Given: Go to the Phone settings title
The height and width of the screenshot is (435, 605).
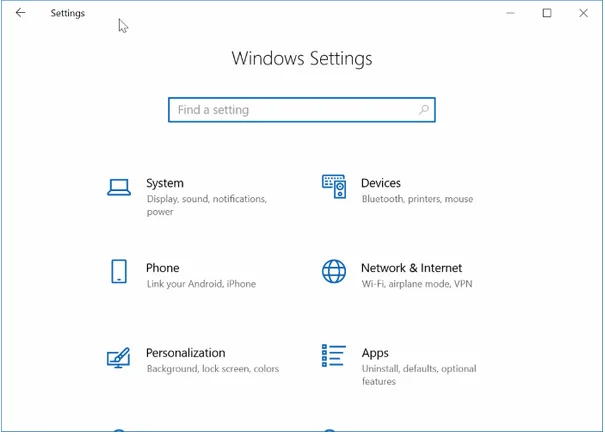Looking at the screenshot, I should click(x=162, y=268).
